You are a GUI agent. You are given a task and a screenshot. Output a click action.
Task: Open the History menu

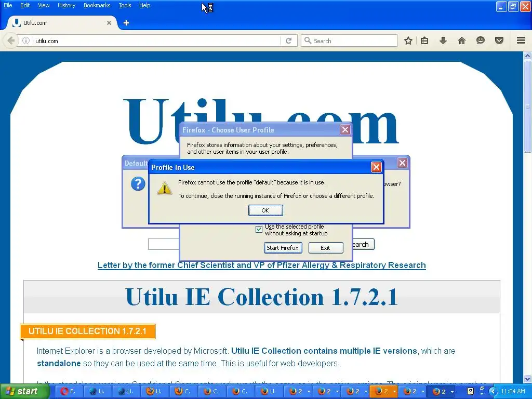pyautogui.click(x=66, y=5)
